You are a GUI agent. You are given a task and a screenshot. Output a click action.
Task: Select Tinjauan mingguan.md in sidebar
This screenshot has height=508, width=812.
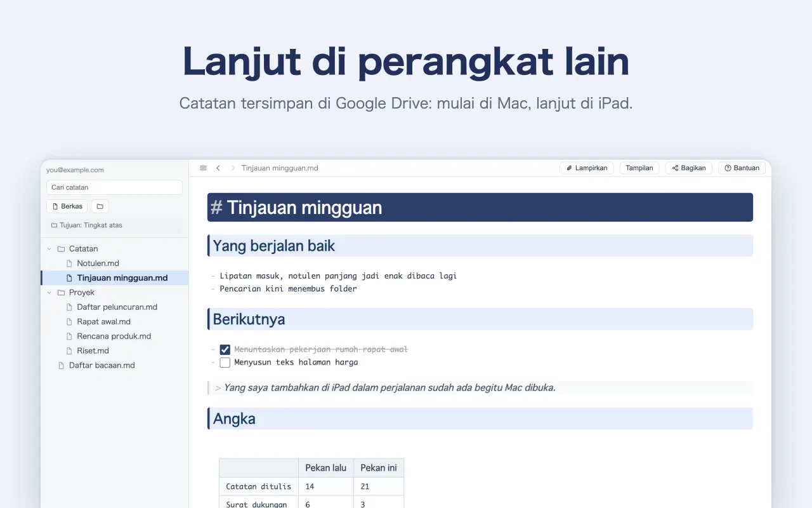point(115,278)
